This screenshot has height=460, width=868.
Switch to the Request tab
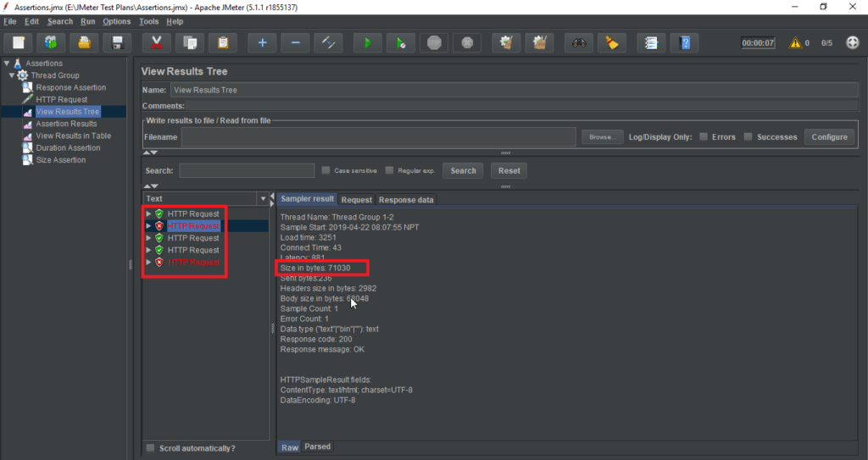tap(357, 200)
